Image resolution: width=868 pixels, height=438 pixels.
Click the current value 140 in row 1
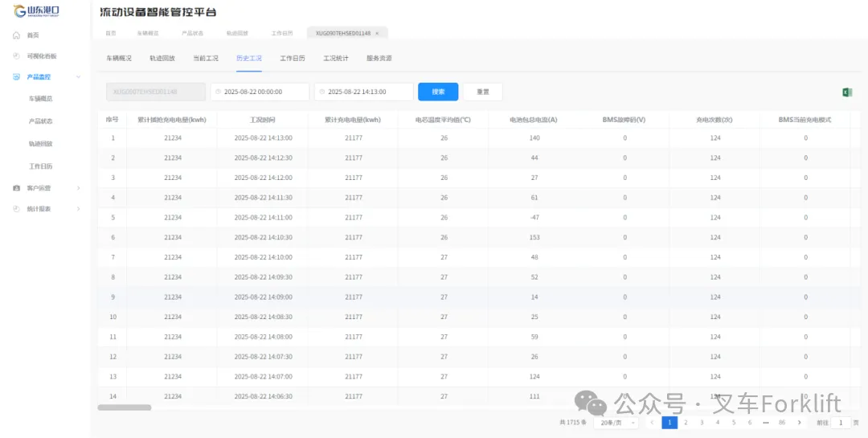pyautogui.click(x=534, y=138)
